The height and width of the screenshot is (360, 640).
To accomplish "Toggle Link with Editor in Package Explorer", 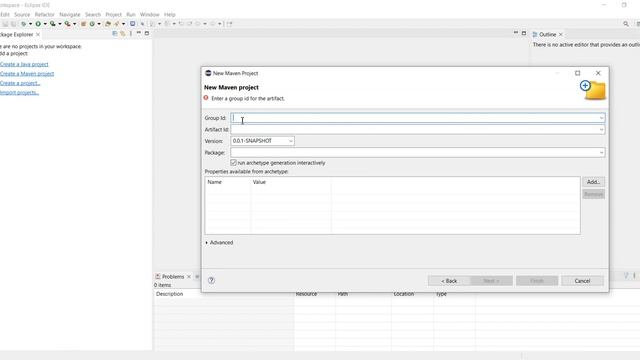I will [122, 33].
